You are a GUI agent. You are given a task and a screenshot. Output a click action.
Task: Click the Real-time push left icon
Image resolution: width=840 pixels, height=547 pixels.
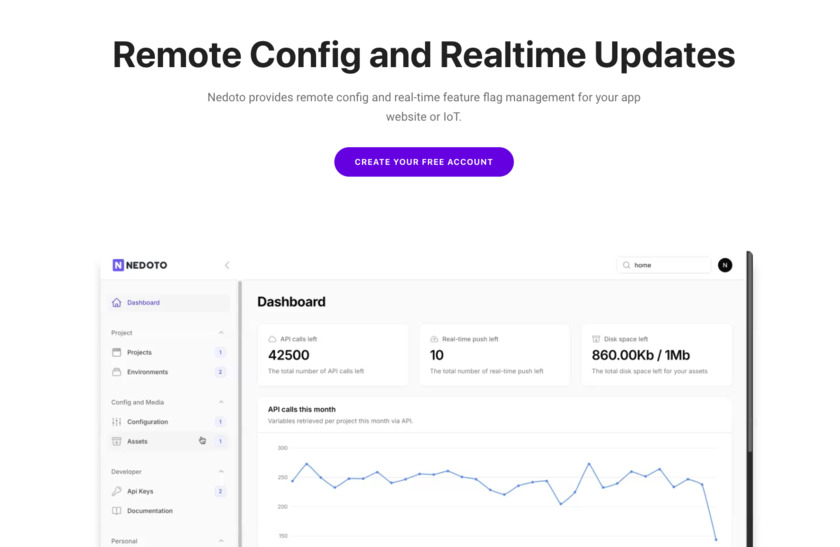pyautogui.click(x=434, y=339)
